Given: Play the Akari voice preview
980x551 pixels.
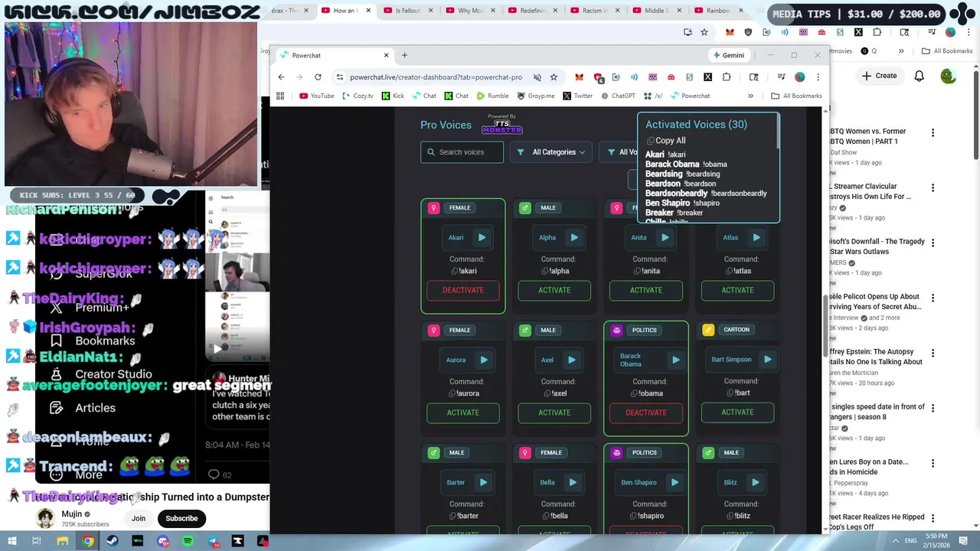Looking at the screenshot, I should (x=482, y=237).
